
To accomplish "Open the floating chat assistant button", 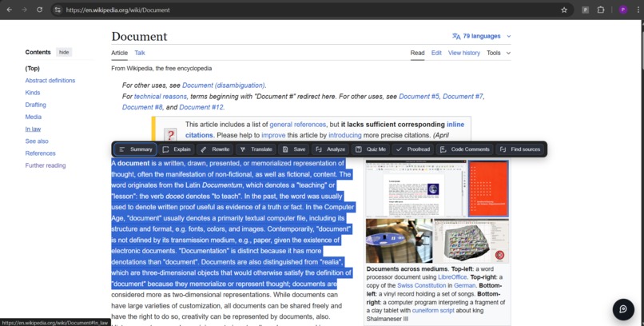I will 623,309.
